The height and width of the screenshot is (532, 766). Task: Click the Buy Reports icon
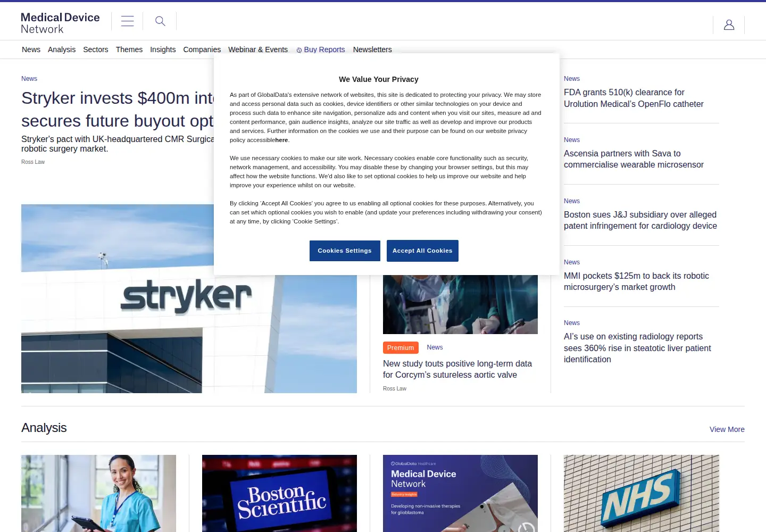click(299, 50)
